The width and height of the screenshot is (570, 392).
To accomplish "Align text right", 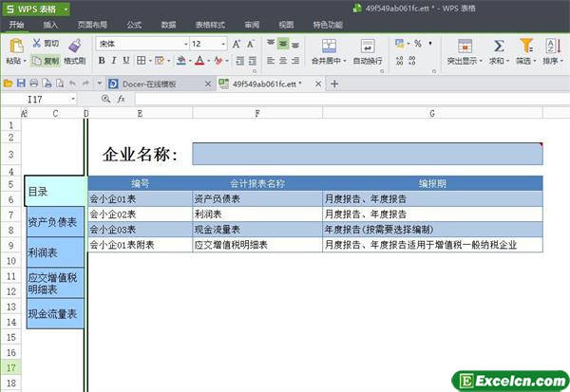I will pyautogui.click(x=295, y=61).
